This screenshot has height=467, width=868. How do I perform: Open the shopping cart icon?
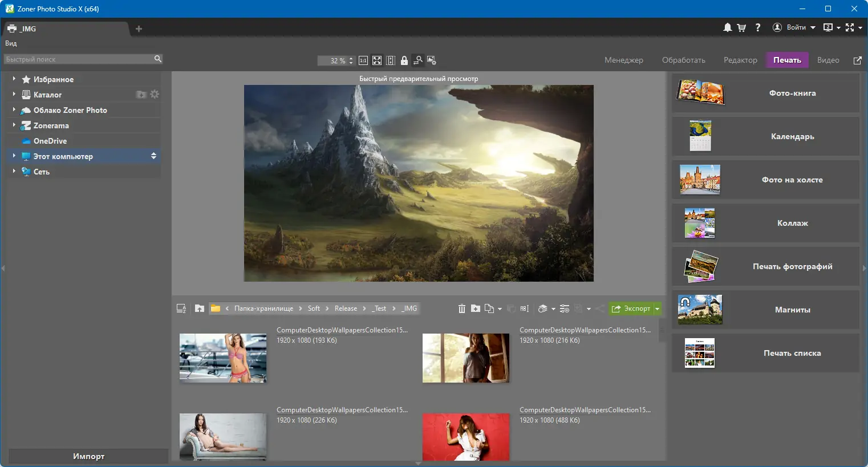point(741,27)
